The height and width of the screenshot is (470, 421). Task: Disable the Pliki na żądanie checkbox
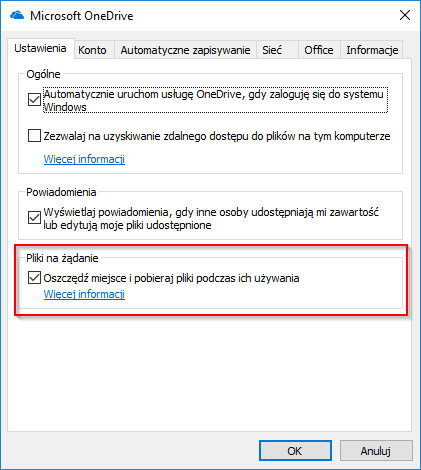pyautogui.click(x=34, y=278)
